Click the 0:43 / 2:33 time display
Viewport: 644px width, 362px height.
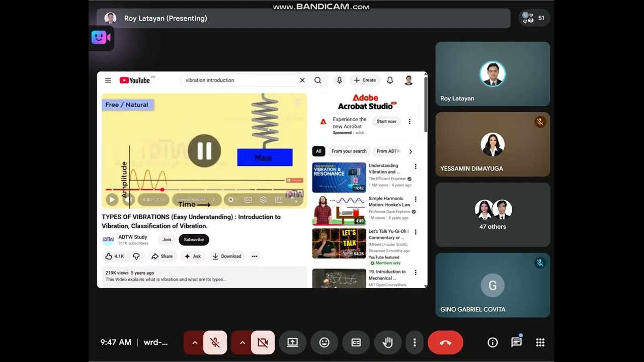(x=153, y=200)
